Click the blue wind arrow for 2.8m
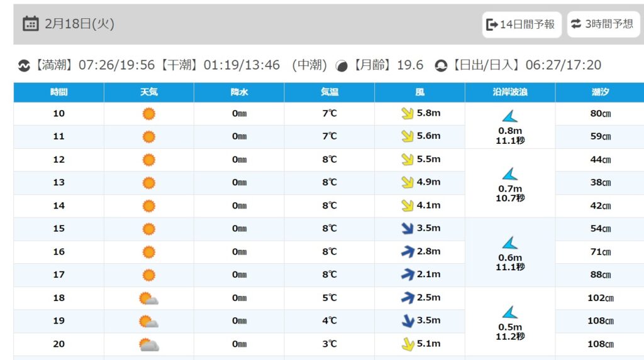The image size is (644, 360). pyautogui.click(x=408, y=251)
